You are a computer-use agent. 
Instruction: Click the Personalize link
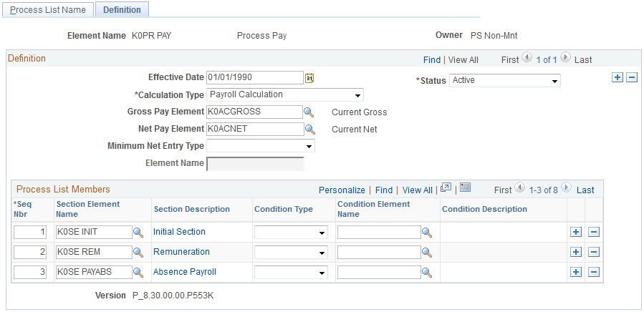coord(342,190)
